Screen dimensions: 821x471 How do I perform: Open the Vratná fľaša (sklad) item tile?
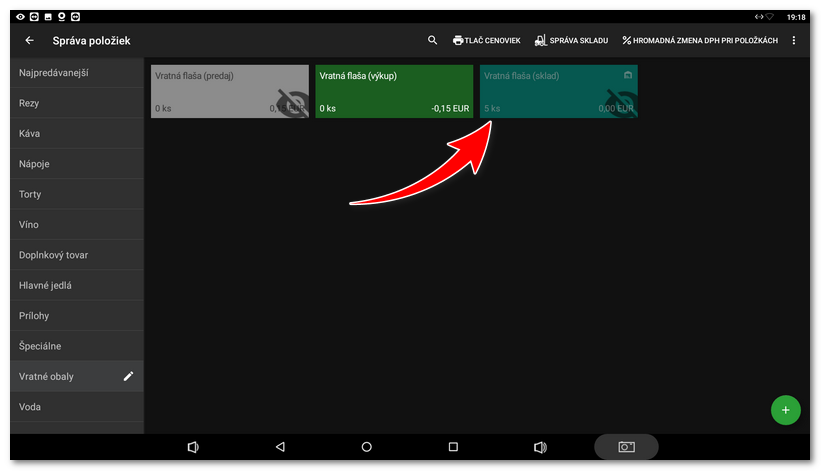coord(559,92)
